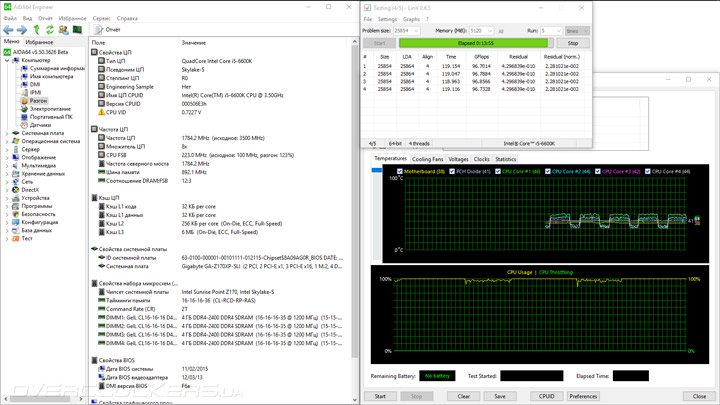720x405 pixels.
Task: Click the Конфигурация icon in tree
Action: tap(16, 222)
